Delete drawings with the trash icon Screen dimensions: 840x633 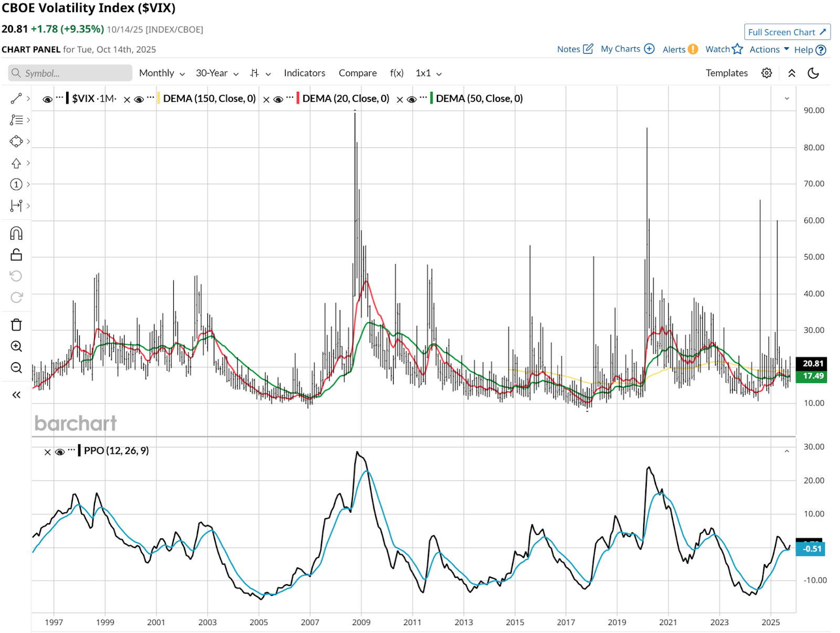click(x=16, y=325)
